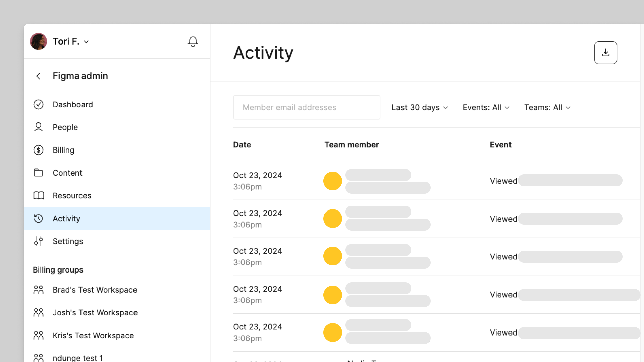Click the notifications bell icon
The width and height of the screenshot is (644, 362).
click(x=193, y=42)
